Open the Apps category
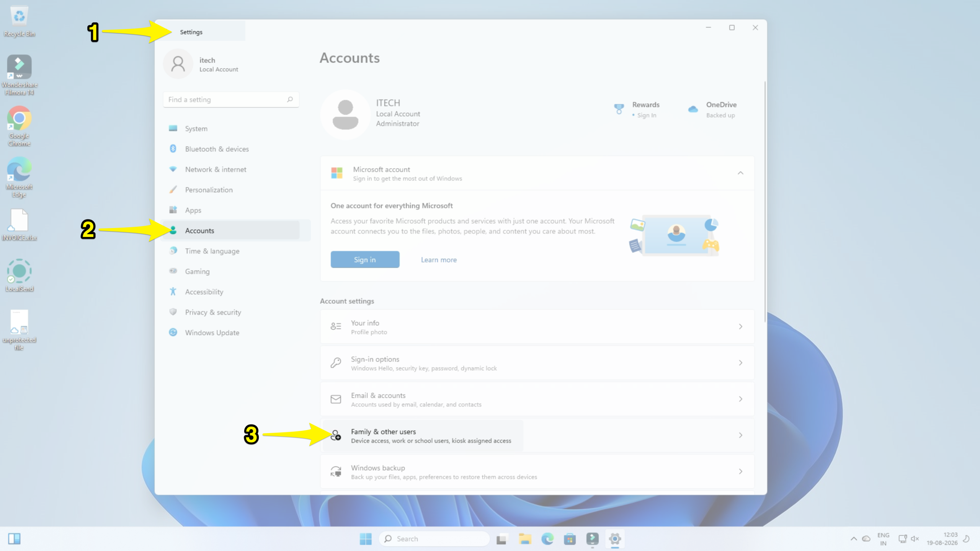The height and width of the screenshot is (551, 980). 231,210
